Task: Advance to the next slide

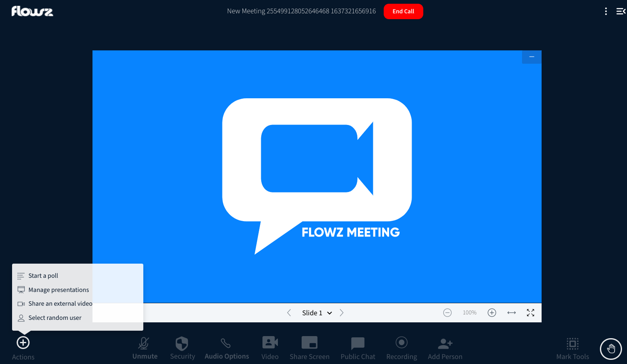Action: pyautogui.click(x=342, y=313)
